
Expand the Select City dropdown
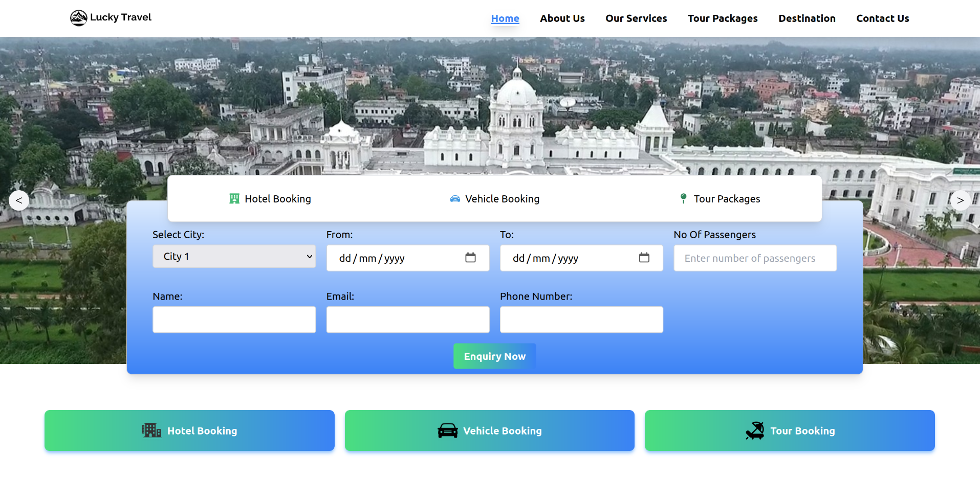coord(234,256)
